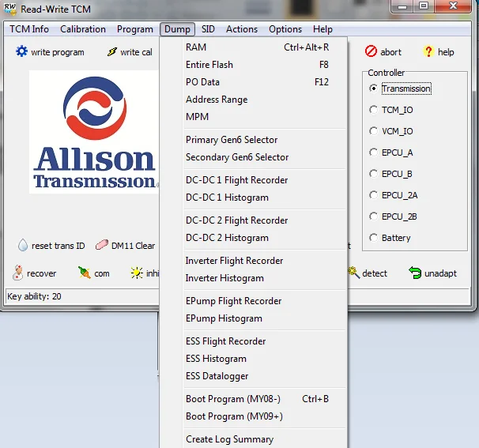Click the unadapt green arrow icon

tap(415, 273)
